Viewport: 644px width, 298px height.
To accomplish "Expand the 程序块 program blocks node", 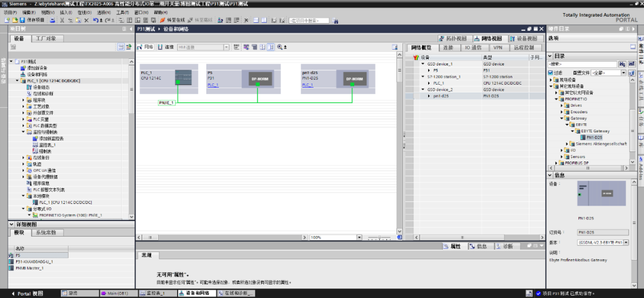I will pyautogui.click(x=24, y=100).
